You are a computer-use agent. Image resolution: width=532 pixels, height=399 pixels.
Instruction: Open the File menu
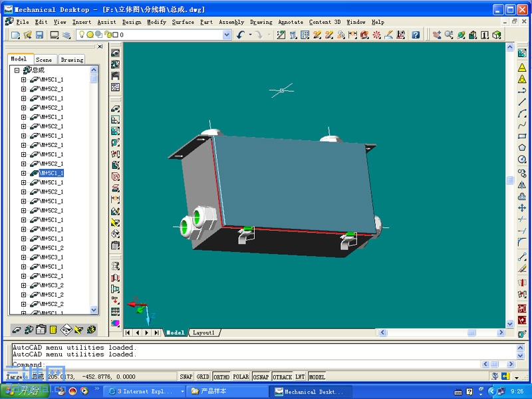pyautogui.click(x=23, y=22)
